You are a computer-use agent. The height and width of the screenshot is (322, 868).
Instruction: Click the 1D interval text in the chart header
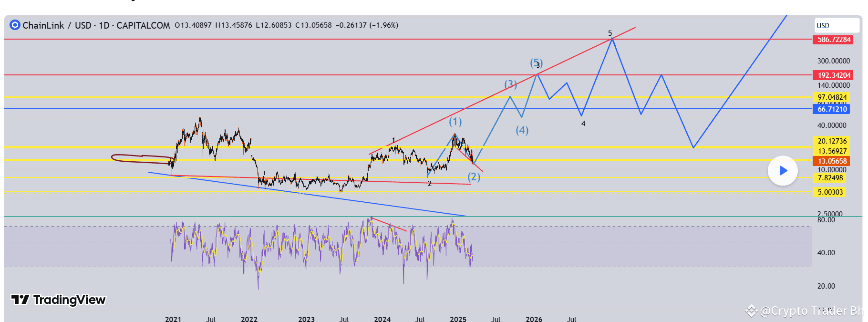(104, 25)
